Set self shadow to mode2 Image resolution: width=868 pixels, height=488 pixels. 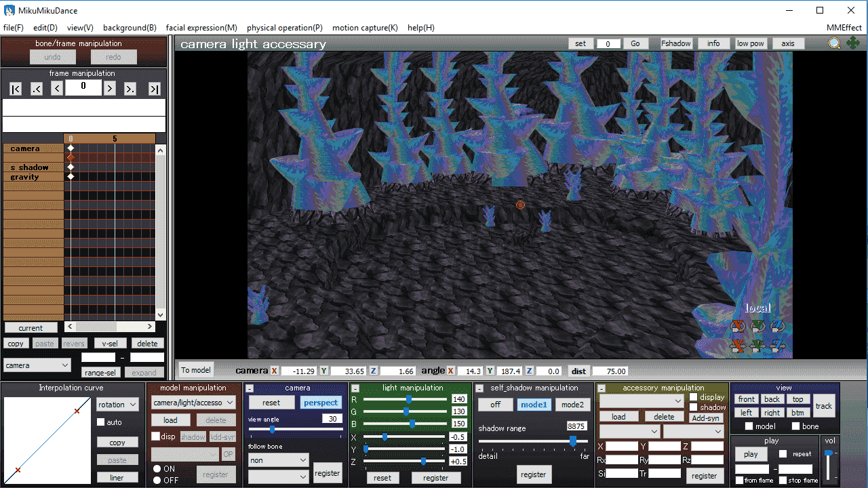[x=572, y=405]
